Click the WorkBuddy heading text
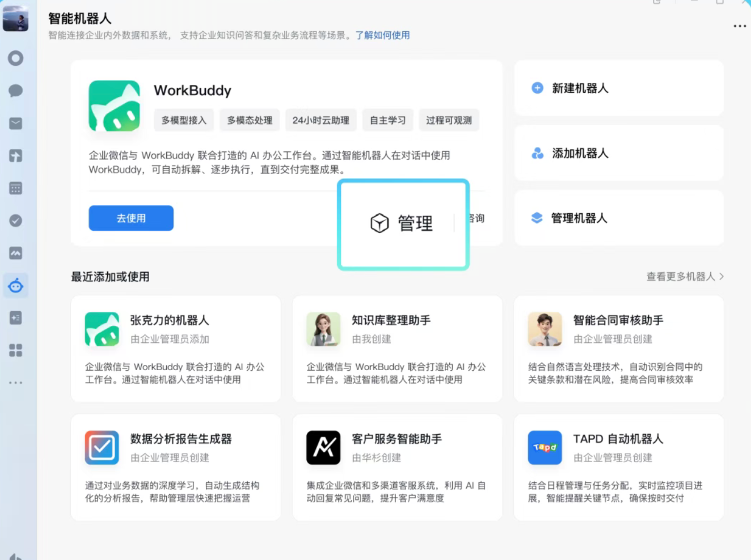Viewport: 751px width, 560px height. (x=193, y=91)
